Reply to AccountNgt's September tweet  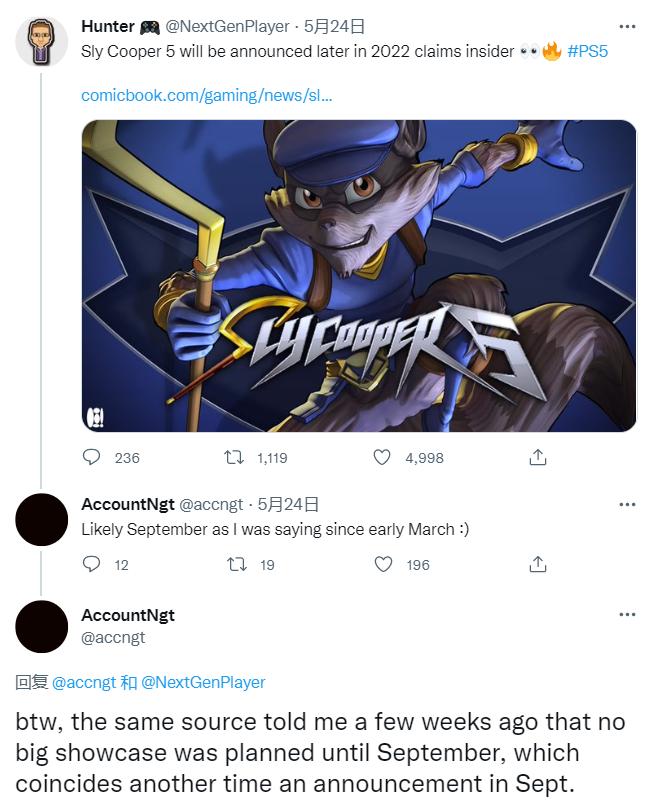tap(93, 564)
